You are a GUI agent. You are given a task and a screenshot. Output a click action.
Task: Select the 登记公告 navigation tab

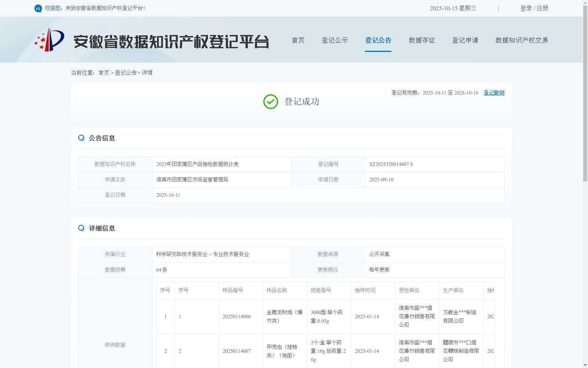click(x=378, y=40)
